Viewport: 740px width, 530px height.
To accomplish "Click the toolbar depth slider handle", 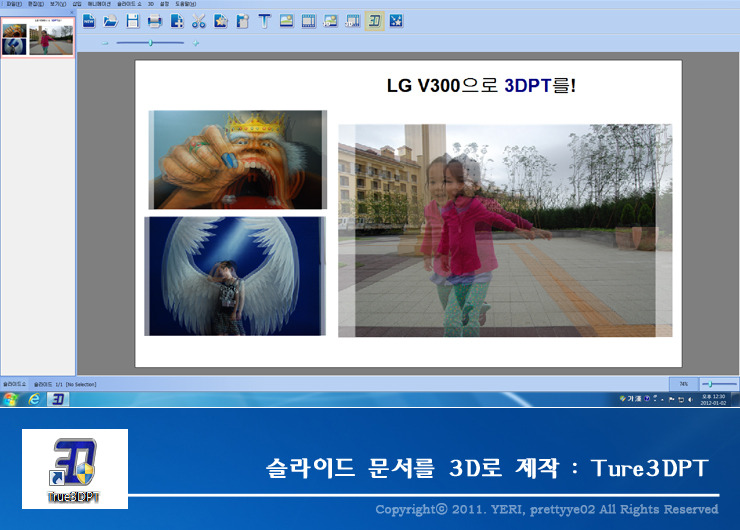I will tap(151, 43).
